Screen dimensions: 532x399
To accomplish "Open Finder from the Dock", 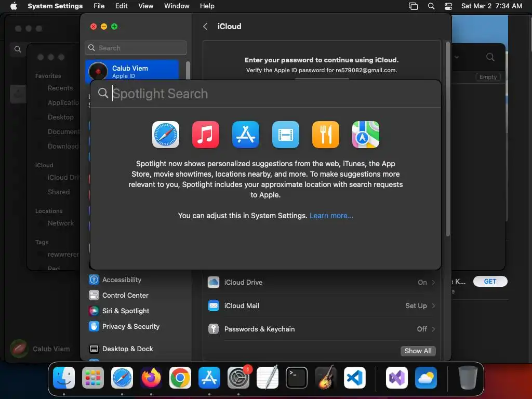I will (64, 378).
